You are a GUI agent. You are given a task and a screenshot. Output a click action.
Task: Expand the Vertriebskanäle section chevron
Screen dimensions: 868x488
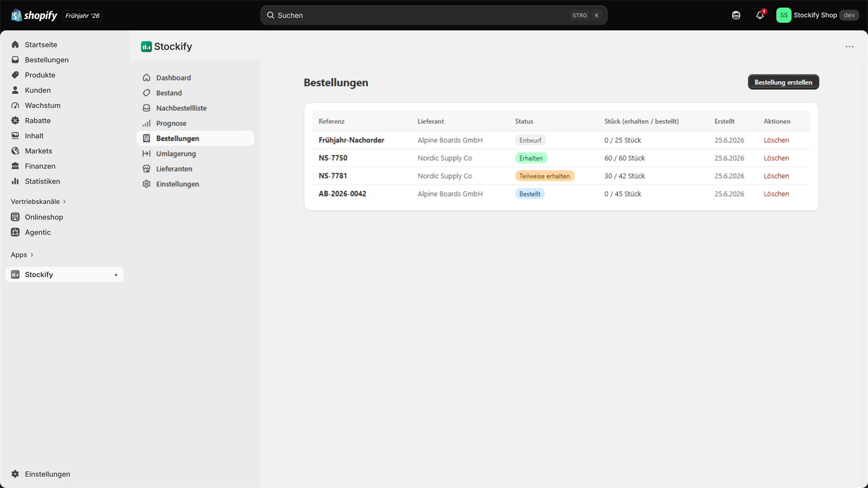point(65,202)
